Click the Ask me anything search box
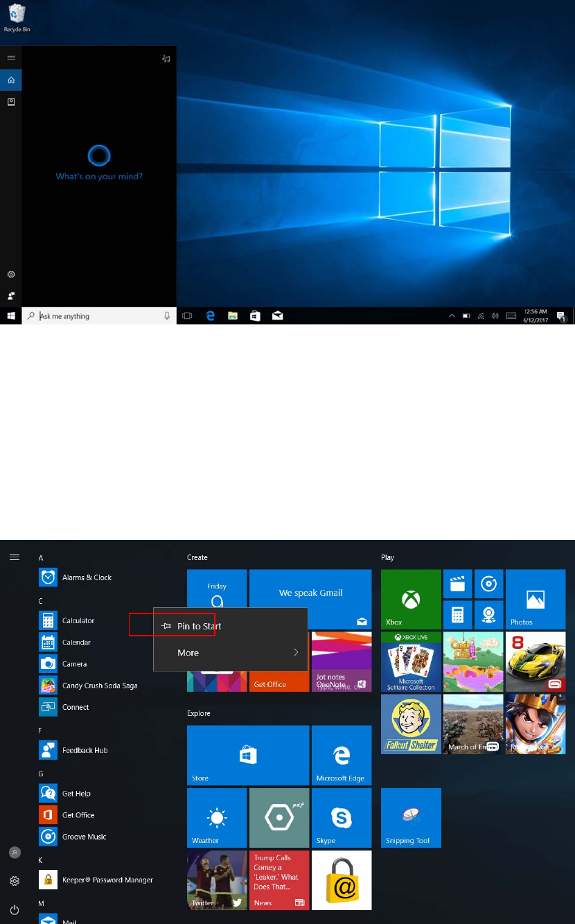The image size is (575, 924). pyautogui.click(x=99, y=316)
